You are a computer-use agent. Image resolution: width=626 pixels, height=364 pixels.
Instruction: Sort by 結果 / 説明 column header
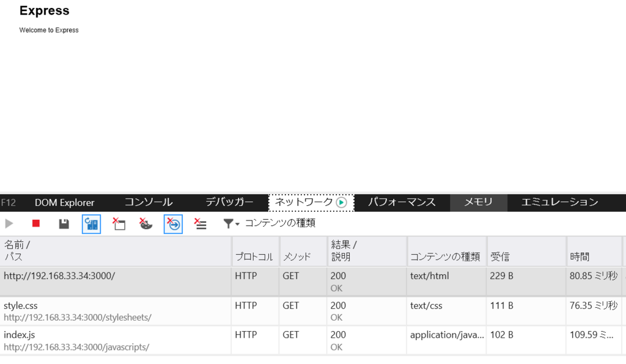point(367,251)
